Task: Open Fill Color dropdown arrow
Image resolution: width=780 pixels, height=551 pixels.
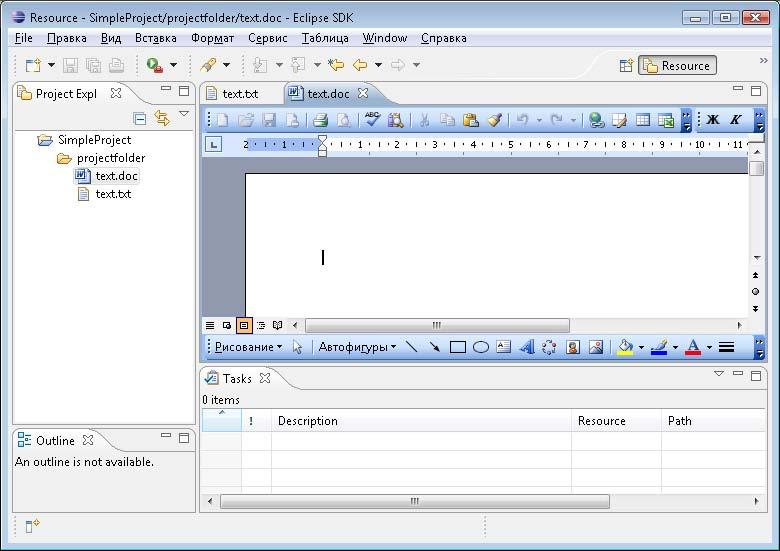Action: (641, 347)
